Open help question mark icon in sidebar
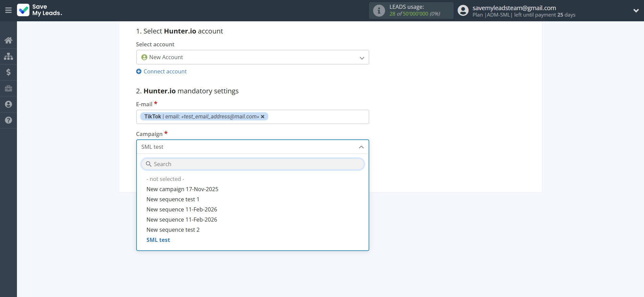Screen dimensions: 644x297 click(x=8, y=120)
